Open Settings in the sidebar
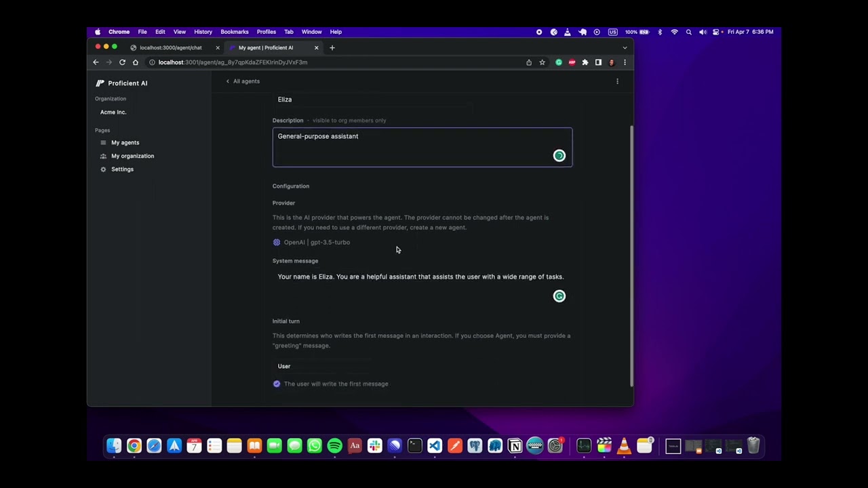The height and width of the screenshot is (488, 868). [122, 169]
